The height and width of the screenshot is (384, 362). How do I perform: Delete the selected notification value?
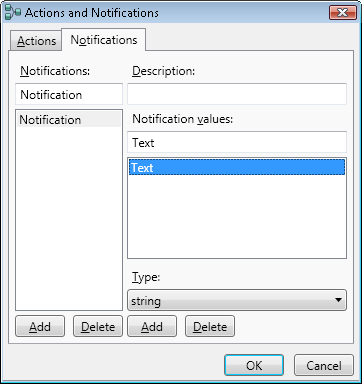210,327
